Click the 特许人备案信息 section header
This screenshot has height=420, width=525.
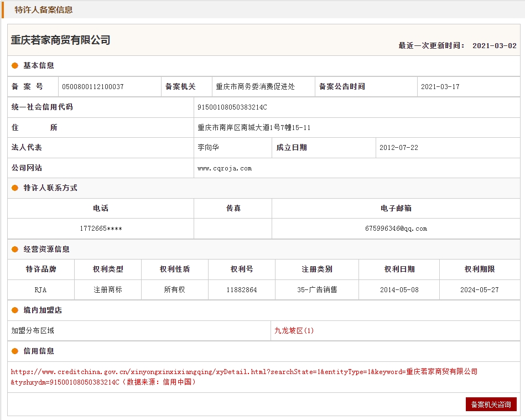point(43,10)
